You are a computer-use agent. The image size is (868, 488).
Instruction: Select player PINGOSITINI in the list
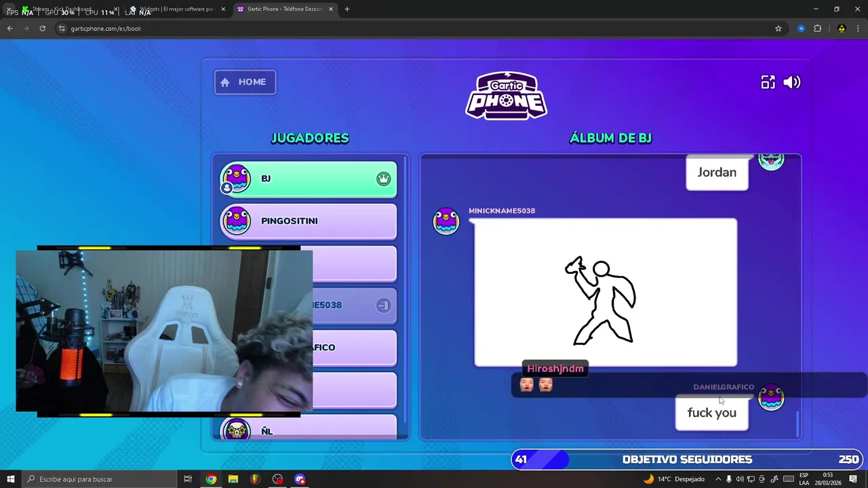tap(308, 221)
